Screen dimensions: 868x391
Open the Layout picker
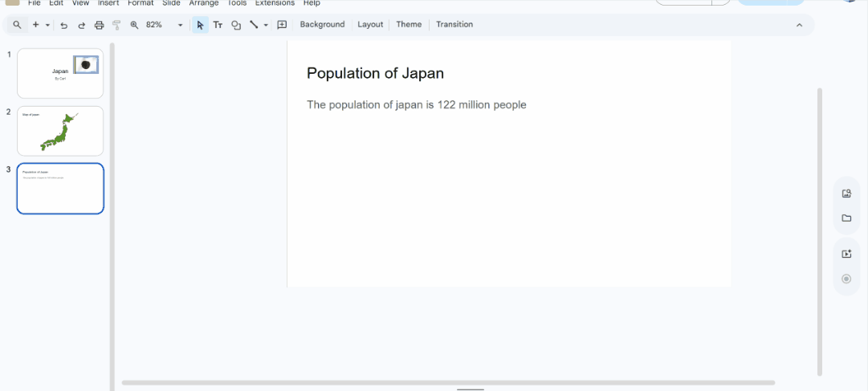pyautogui.click(x=370, y=24)
